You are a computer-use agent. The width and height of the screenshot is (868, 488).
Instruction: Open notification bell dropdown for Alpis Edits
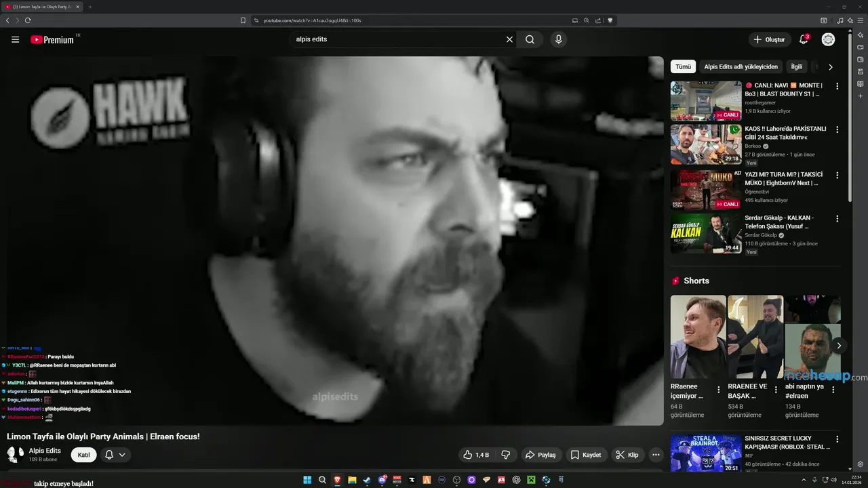pyautogui.click(x=115, y=455)
